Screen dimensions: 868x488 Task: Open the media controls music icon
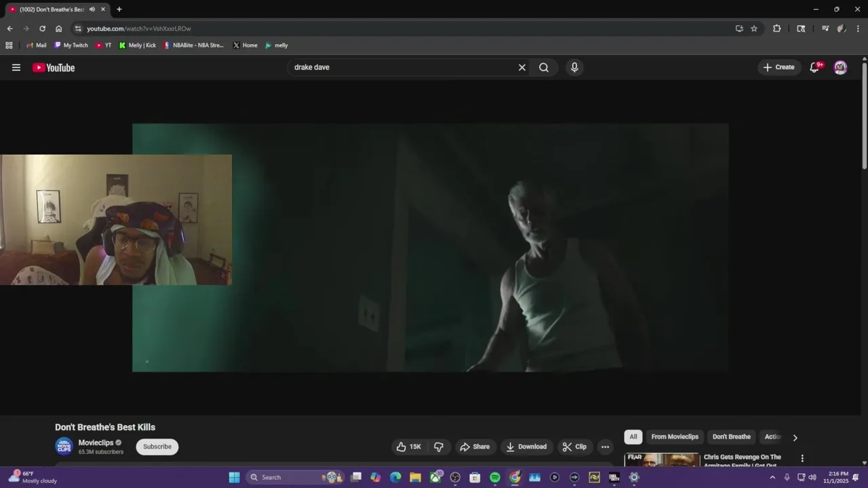click(x=825, y=28)
